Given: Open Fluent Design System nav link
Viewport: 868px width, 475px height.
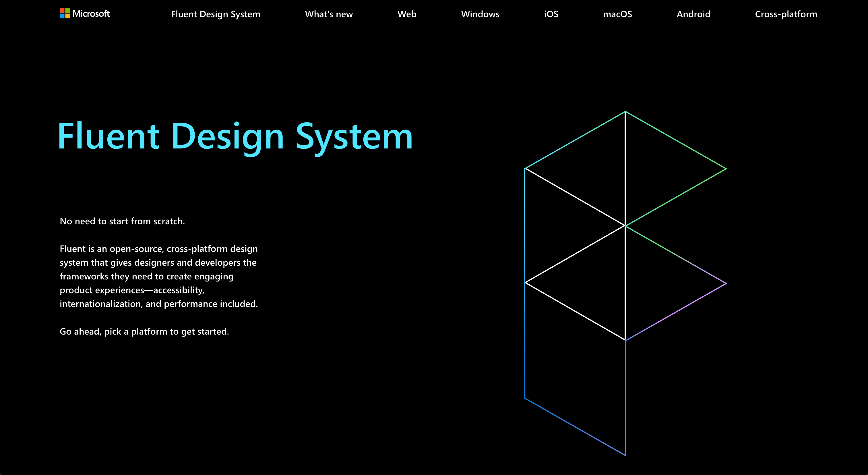Looking at the screenshot, I should (216, 14).
